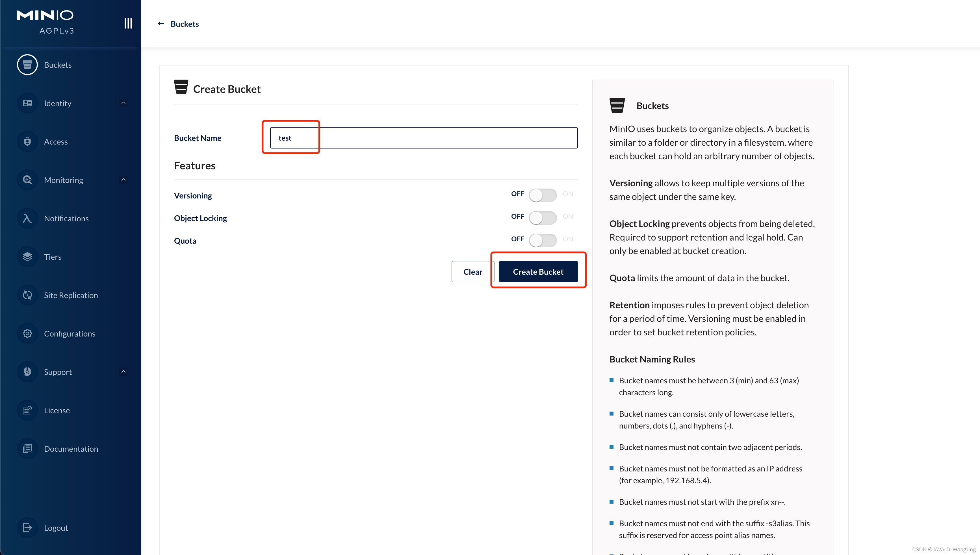The image size is (980, 555).
Task: Expand the Support section chevron
Action: pos(123,372)
